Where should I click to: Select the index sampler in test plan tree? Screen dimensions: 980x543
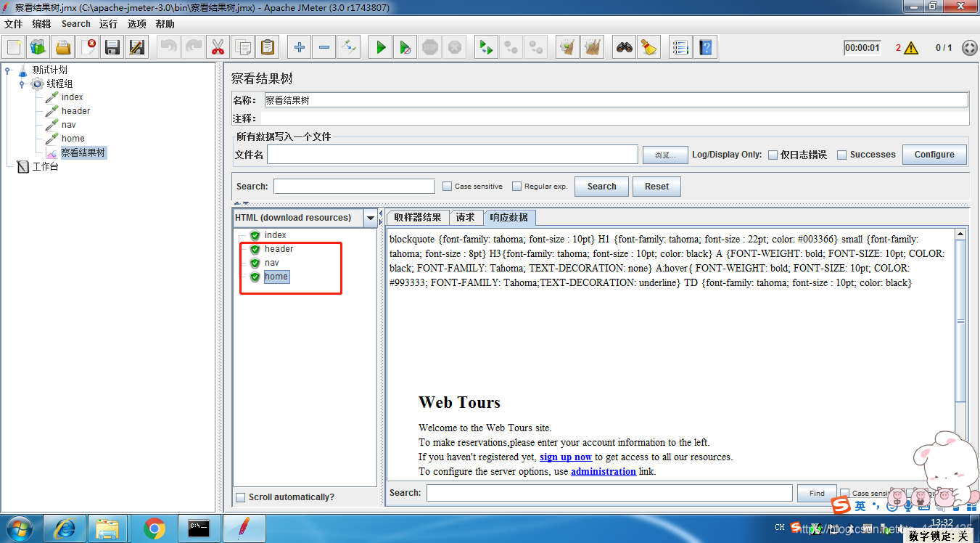pos(72,97)
